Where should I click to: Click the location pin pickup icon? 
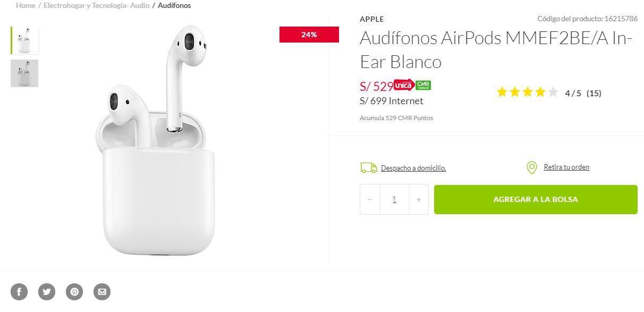531,168
